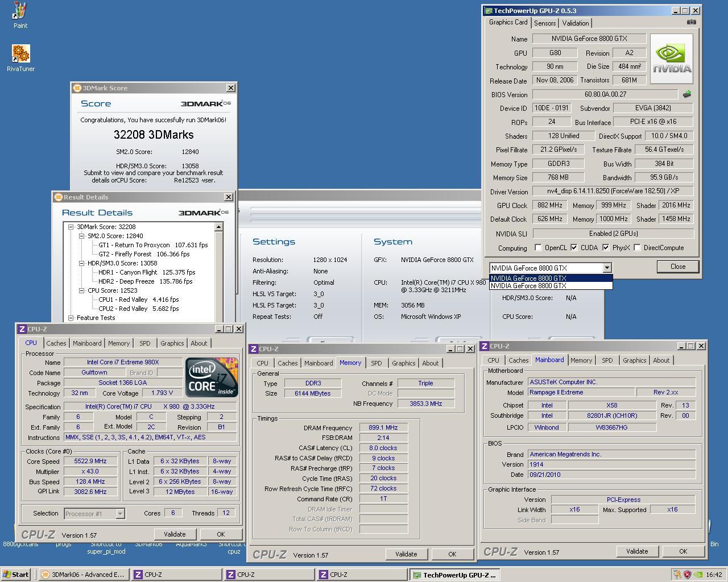Collapse the SM2.0 Score: 12840 node
The image size is (728, 582).
coord(82,236)
